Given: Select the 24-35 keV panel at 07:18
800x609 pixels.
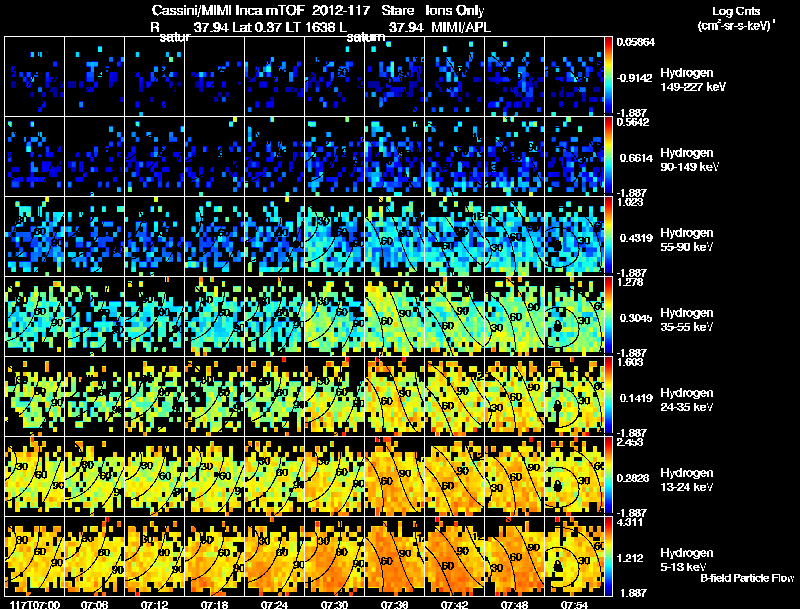Looking at the screenshot, I should [214, 396].
